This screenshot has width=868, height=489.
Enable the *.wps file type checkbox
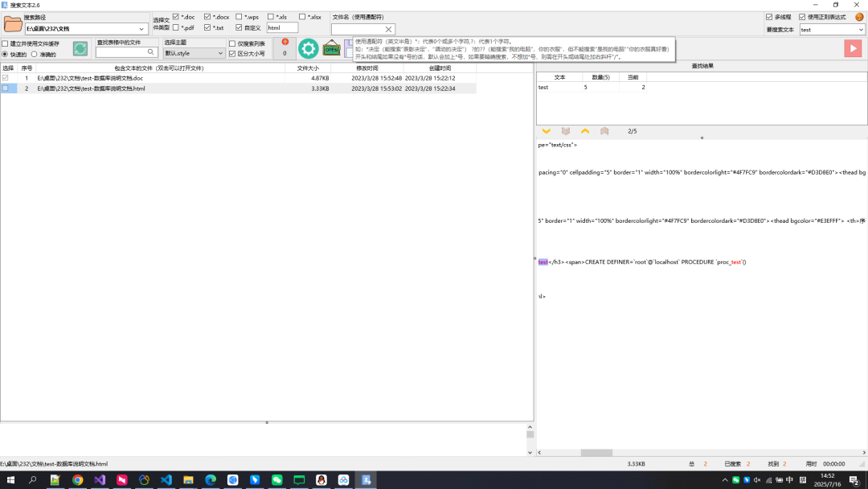(240, 17)
